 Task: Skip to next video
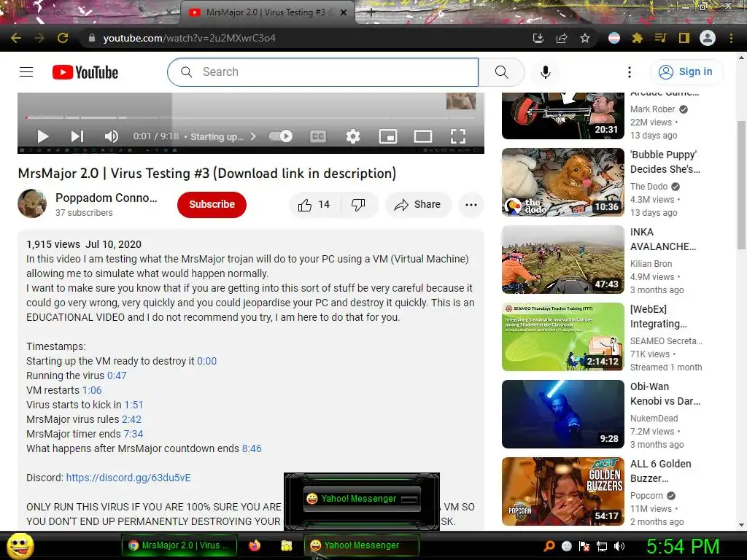(77, 136)
